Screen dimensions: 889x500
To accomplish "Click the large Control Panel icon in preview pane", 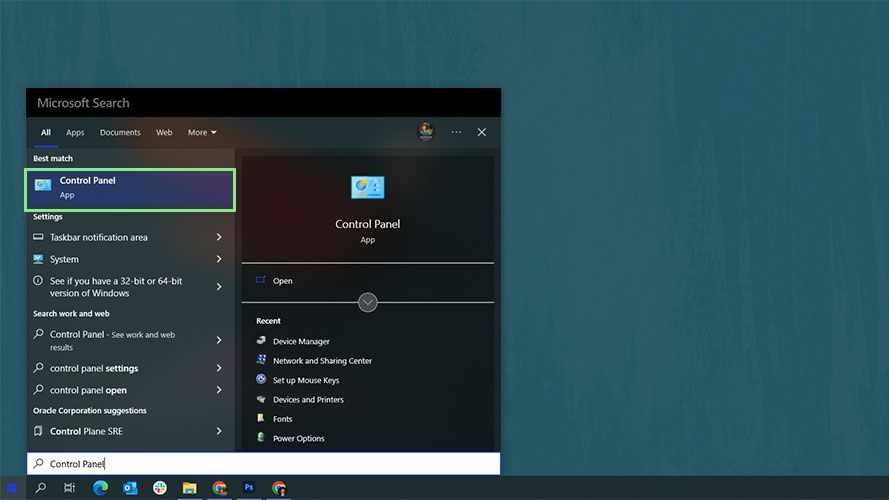I will click(x=367, y=187).
